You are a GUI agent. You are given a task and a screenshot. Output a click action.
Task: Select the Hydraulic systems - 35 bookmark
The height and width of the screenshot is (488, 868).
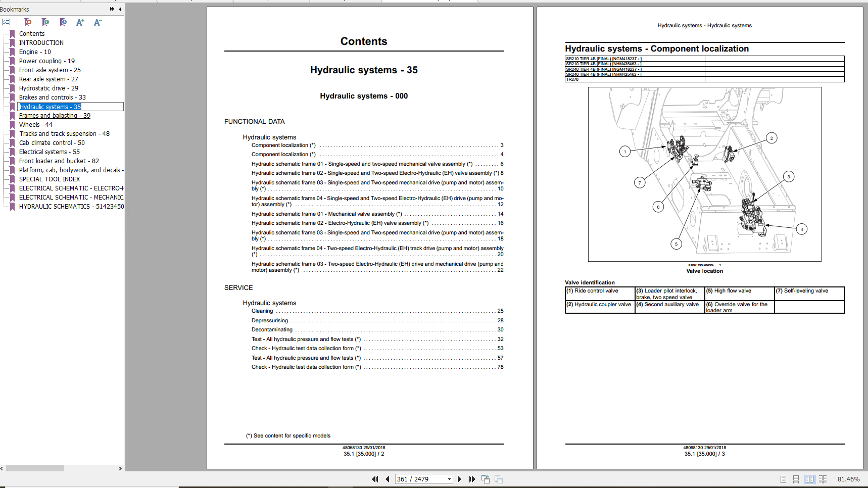(x=50, y=107)
